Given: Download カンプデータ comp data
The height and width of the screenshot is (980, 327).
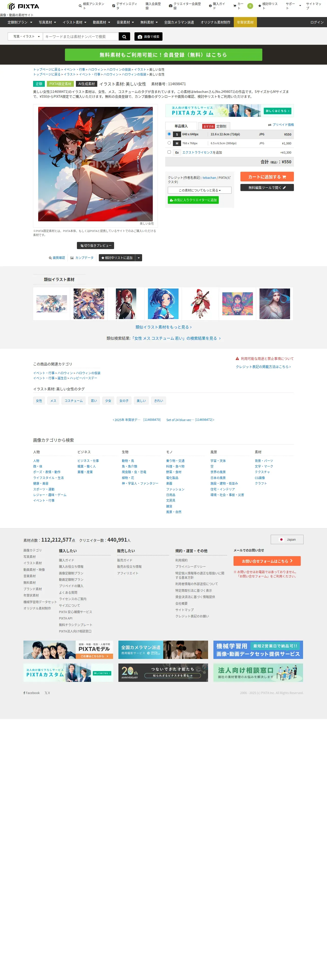Looking at the screenshot, I should (82, 257).
